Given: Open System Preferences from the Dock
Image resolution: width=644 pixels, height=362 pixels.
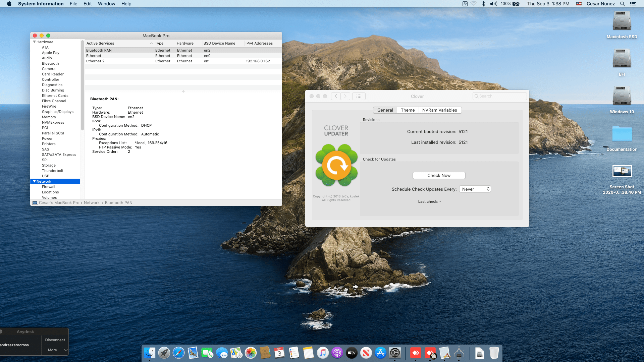Looking at the screenshot, I should [x=395, y=353].
